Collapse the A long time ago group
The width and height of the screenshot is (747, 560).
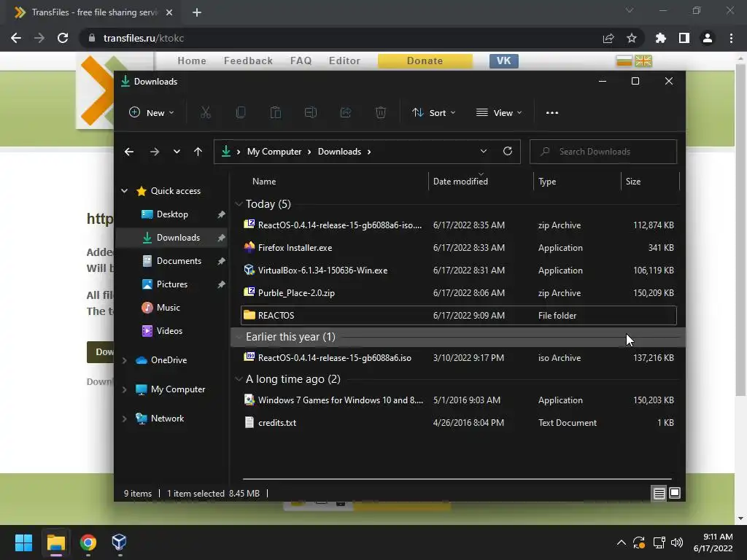click(x=239, y=379)
